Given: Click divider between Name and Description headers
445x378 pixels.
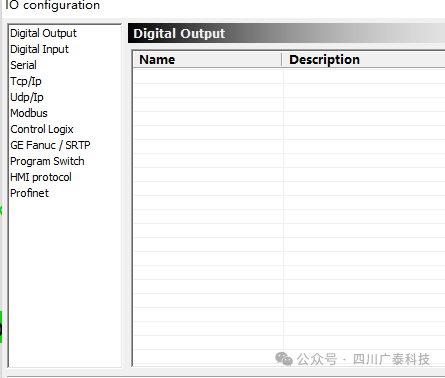Looking at the screenshot, I should tap(282, 60).
